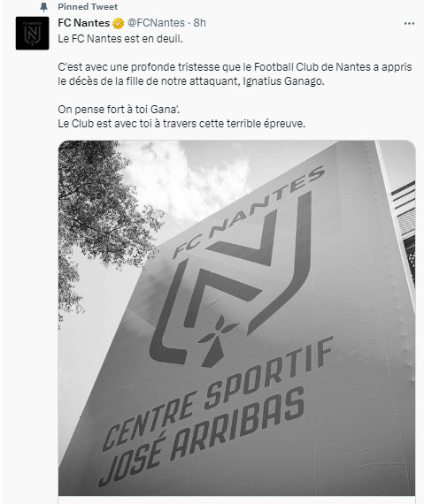Open the FC Nantes display name link

[x=84, y=23]
